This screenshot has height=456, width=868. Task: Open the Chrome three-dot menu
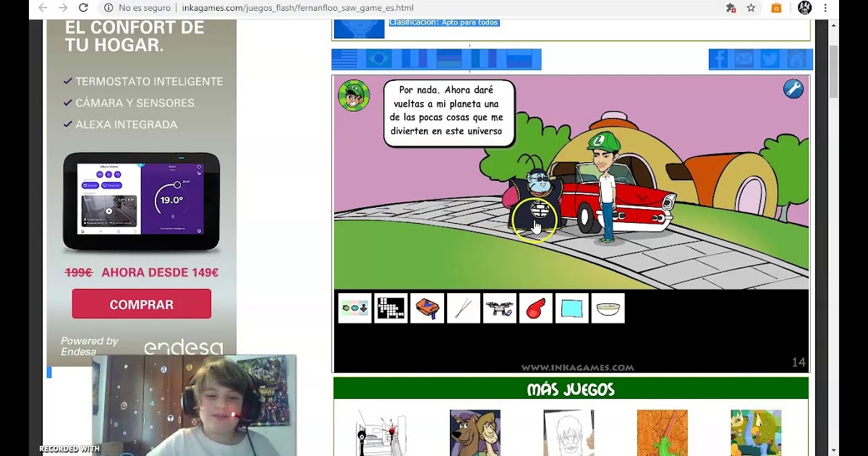(825, 8)
